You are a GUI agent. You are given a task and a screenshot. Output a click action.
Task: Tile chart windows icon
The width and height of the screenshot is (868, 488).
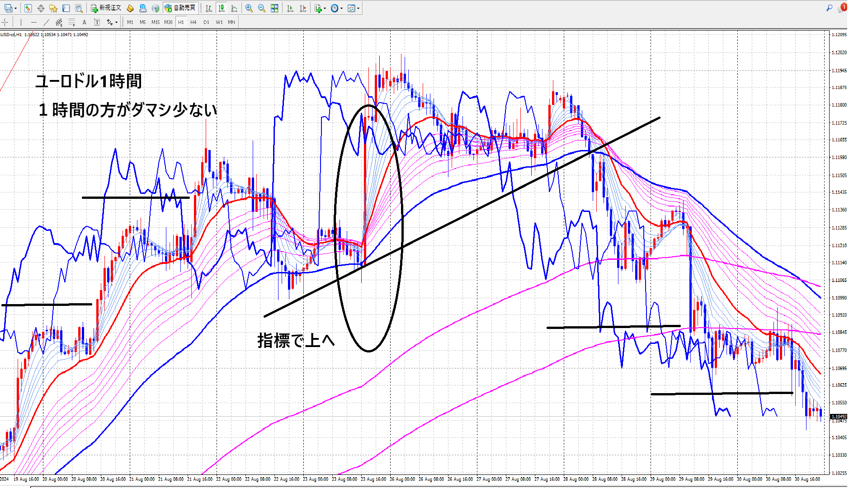pyautogui.click(x=274, y=8)
